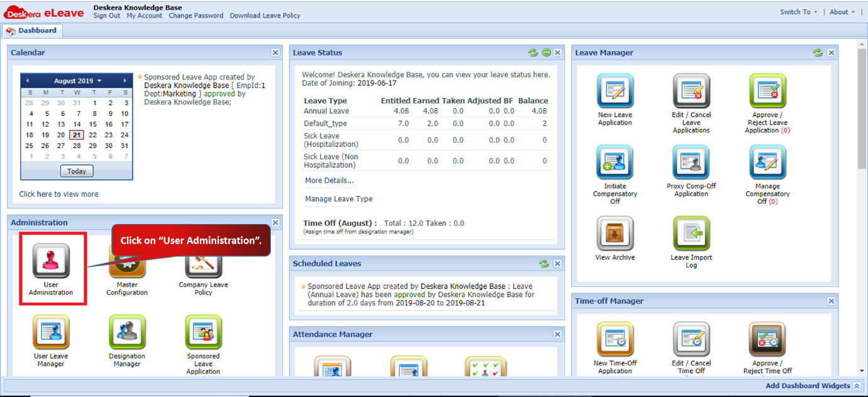Click Balance column header
868x397 pixels.
pos(533,101)
